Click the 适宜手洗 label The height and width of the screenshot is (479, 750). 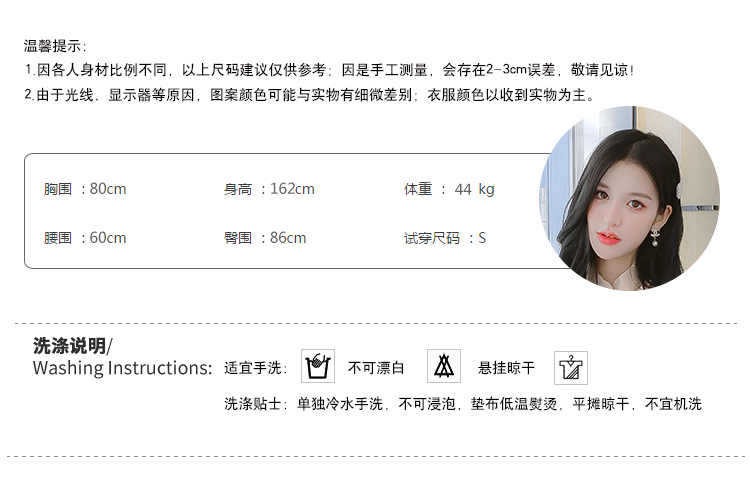click(255, 368)
